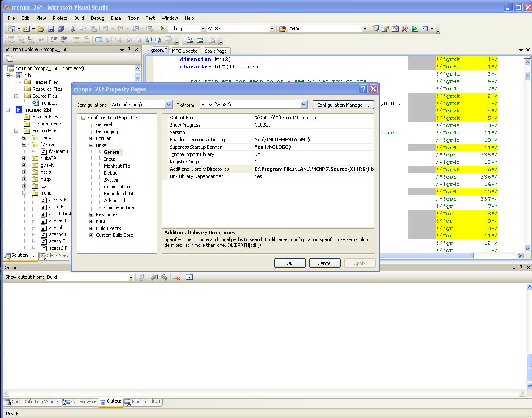The height and width of the screenshot is (418, 532).
Task: Switch to the Class View tab
Action: coord(54,255)
